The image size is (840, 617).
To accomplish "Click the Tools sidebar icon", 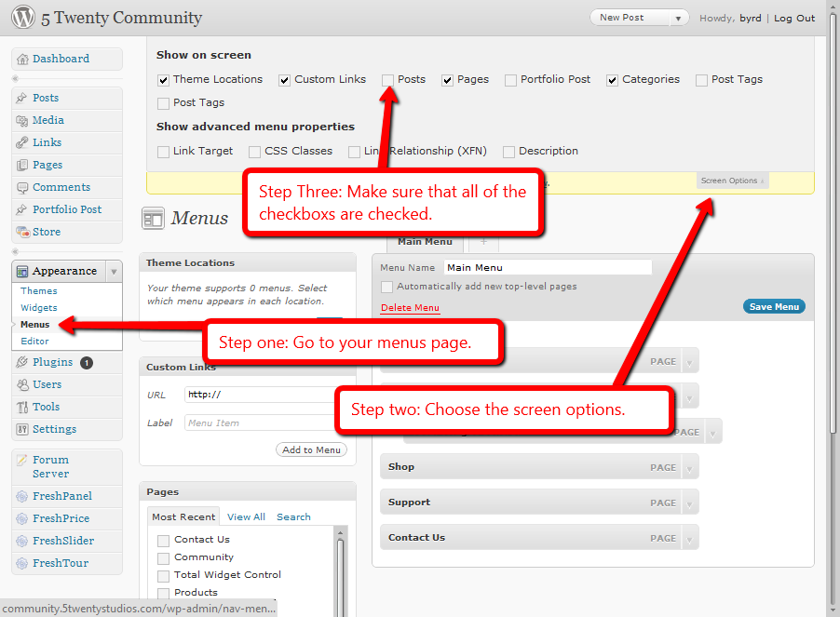I will tap(22, 408).
